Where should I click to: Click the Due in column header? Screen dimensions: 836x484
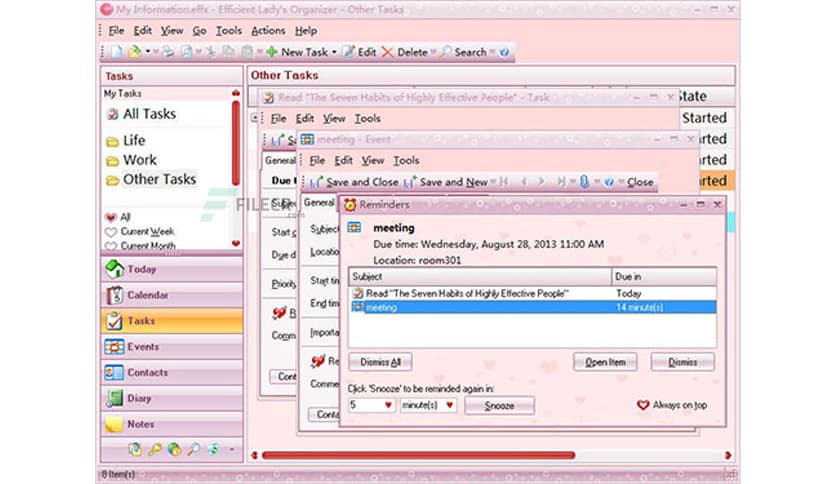[x=664, y=277]
